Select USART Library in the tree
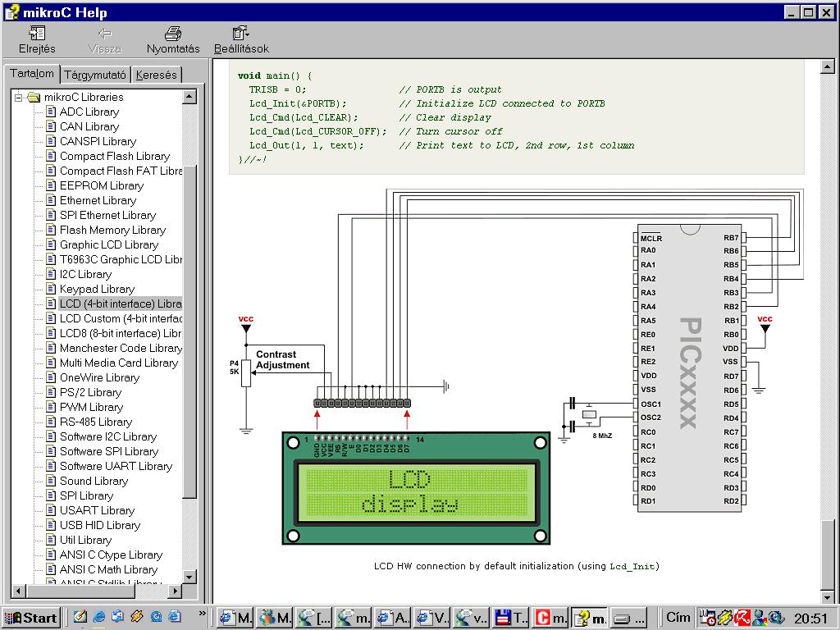This screenshot has height=630, width=840. tap(97, 511)
